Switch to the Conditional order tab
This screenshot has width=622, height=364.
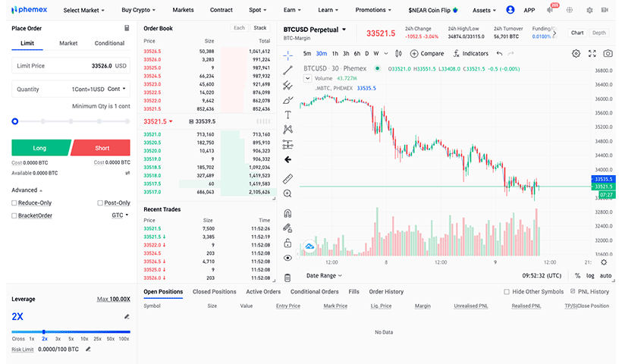(x=109, y=43)
